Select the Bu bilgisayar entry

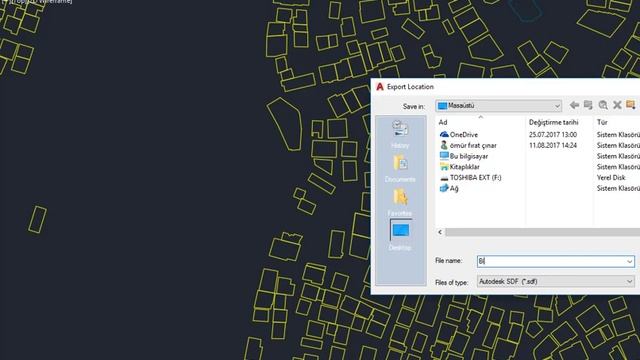click(464, 156)
